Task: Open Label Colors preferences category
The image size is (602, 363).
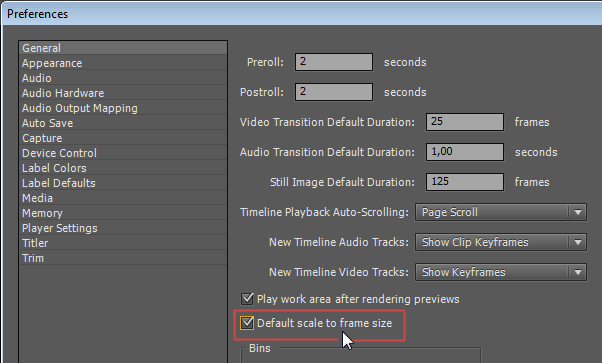Action: click(x=123, y=168)
